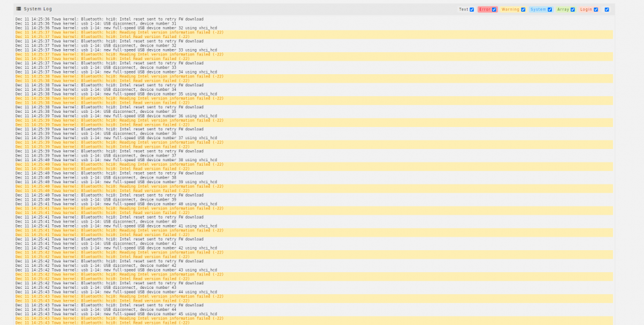This screenshot has height=325, width=644.
Task: Click the new USB device number 33 entry
Action: [x=116, y=50]
